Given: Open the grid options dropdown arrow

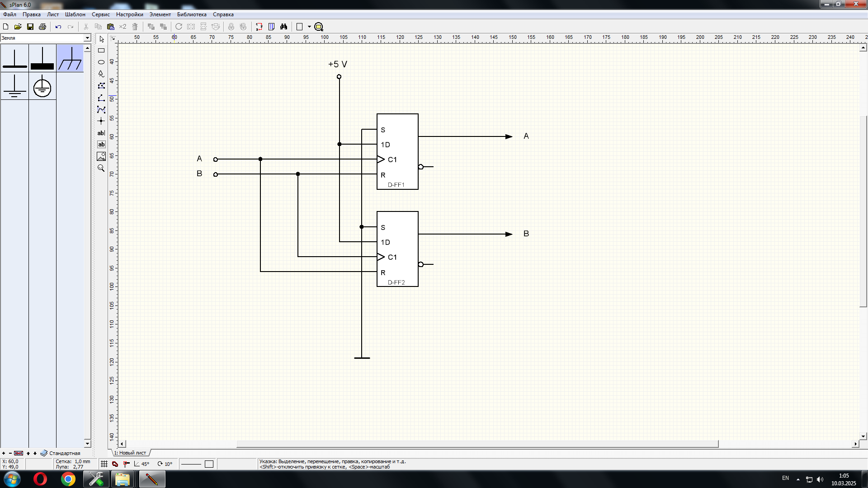Looking at the screenshot, I should (309, 27).
